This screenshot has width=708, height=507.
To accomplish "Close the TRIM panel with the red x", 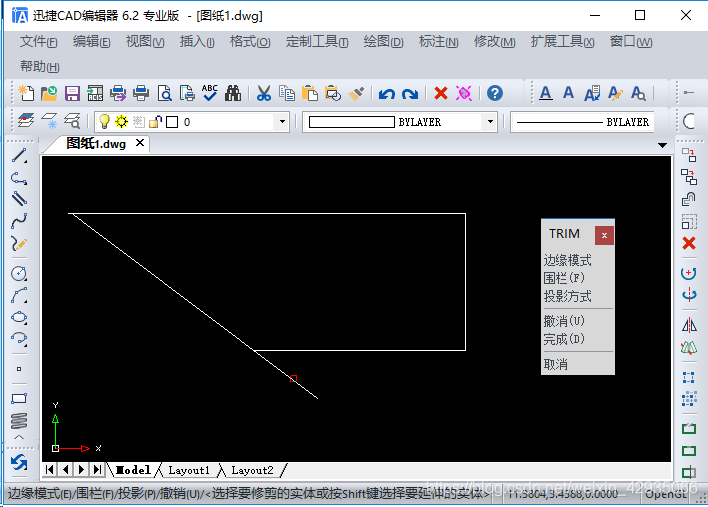I will pos(604,235).
